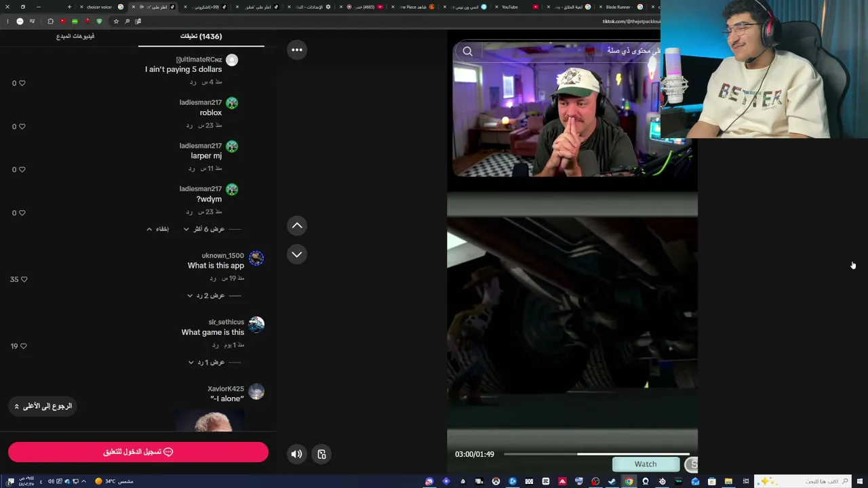
Task: Open the browser profile avatar icon
Action: [20, 21]
